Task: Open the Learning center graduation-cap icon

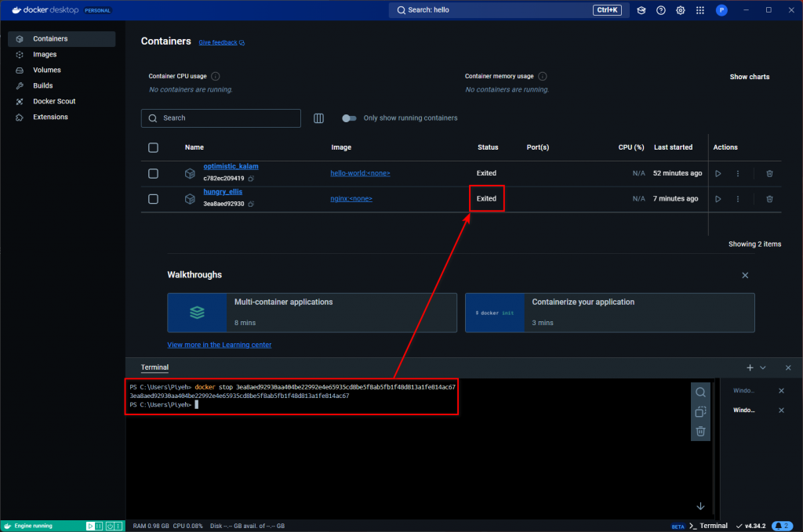Action: (x=641, y=10)
